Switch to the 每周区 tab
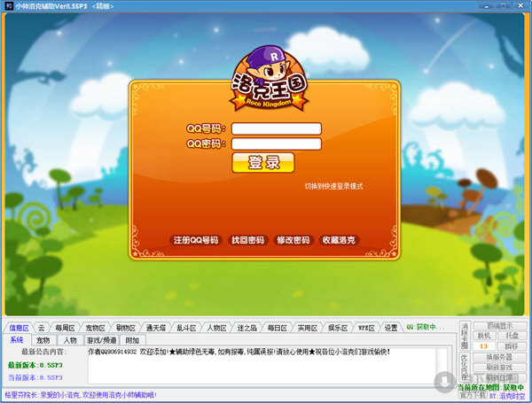Viewport: 532px width, 403px height. tap(65, 328)
